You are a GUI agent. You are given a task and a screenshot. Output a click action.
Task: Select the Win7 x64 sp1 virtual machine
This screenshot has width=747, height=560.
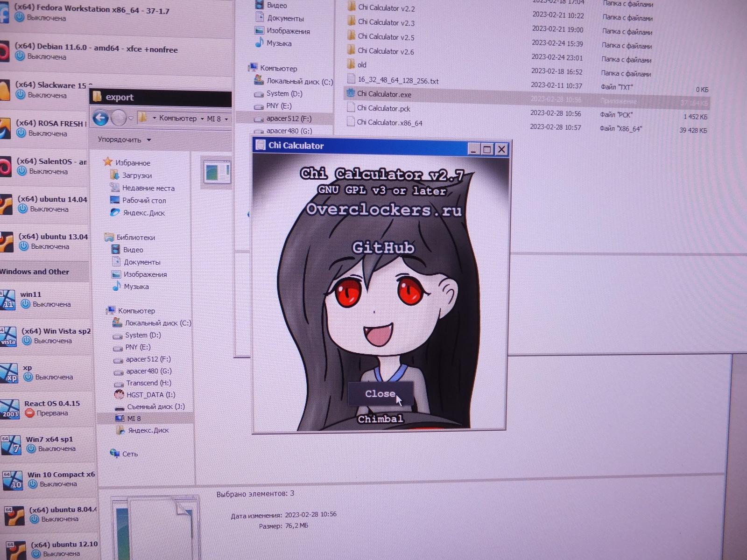click(48, 444)
